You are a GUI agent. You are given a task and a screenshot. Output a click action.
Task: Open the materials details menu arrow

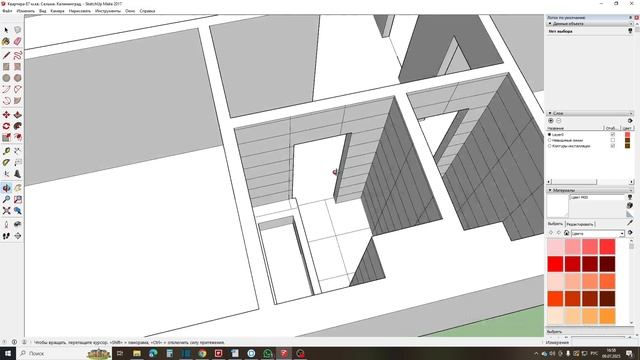630,233
